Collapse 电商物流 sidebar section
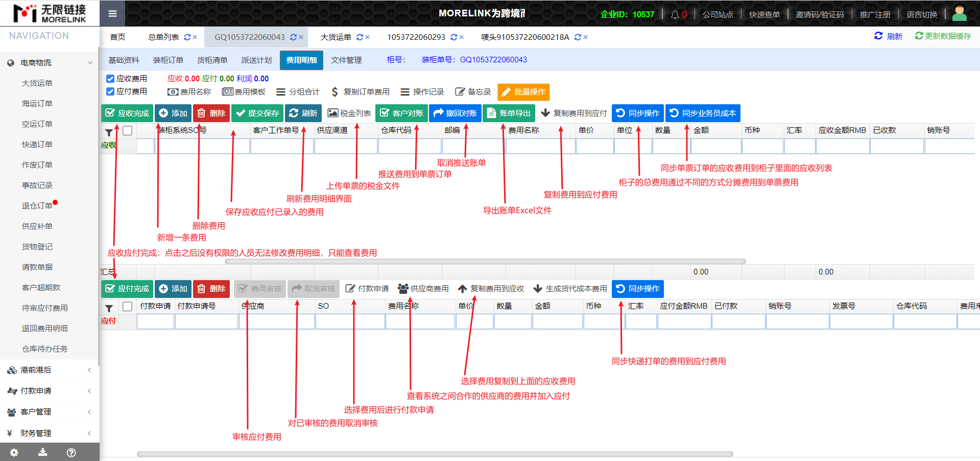980x461 pixels. (x=49, y=63)
